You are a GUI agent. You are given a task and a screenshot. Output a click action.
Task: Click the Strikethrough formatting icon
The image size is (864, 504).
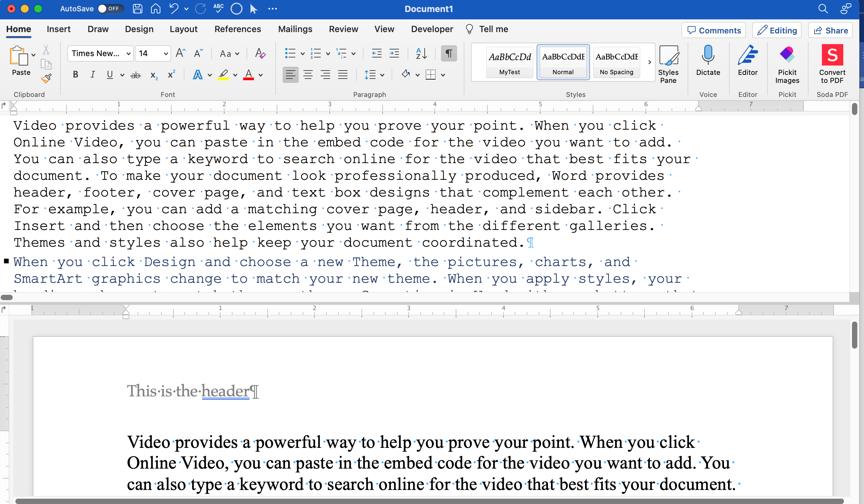[x=135, y=75]
